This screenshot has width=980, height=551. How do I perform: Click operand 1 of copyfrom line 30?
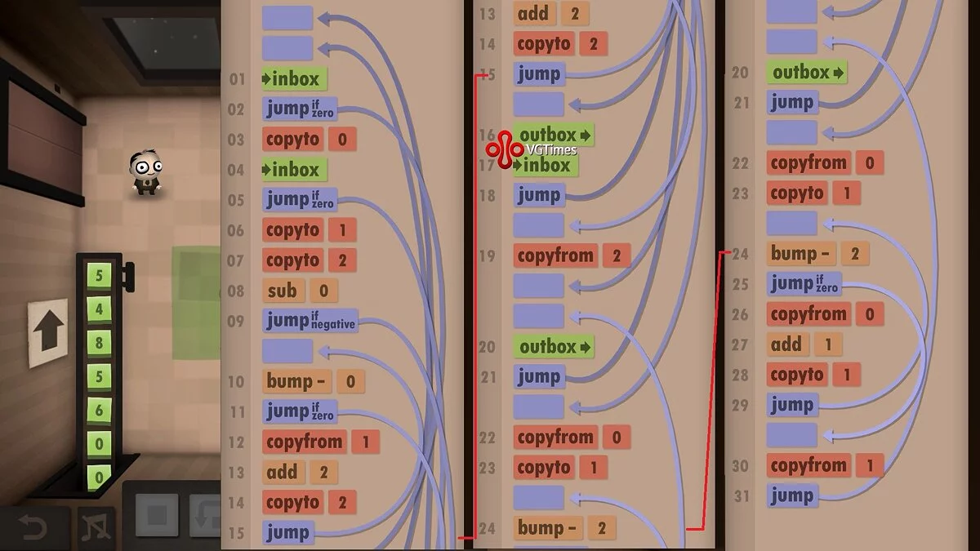(x=870, y=466)
